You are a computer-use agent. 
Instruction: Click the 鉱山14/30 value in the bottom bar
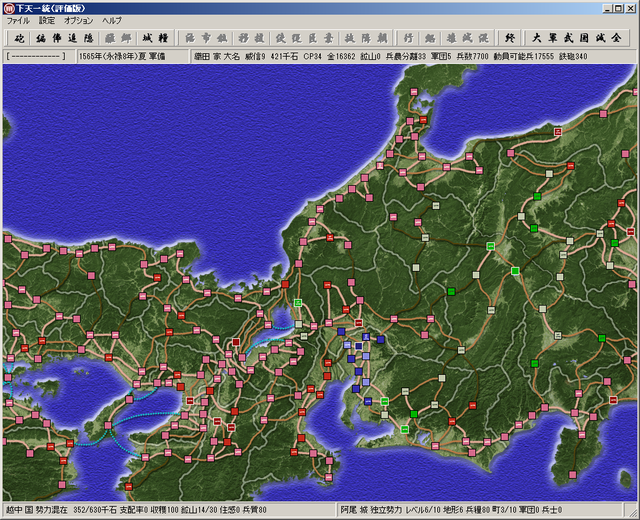coord(200,510)
